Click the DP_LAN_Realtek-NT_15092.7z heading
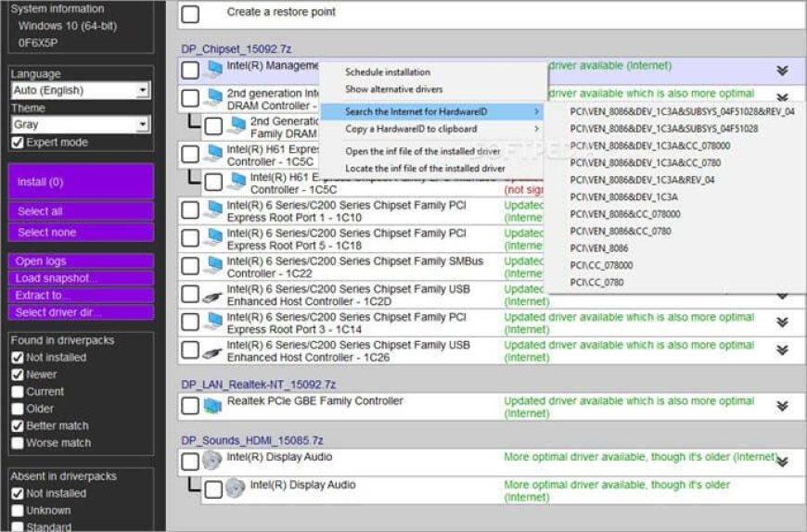 [259, 385]
